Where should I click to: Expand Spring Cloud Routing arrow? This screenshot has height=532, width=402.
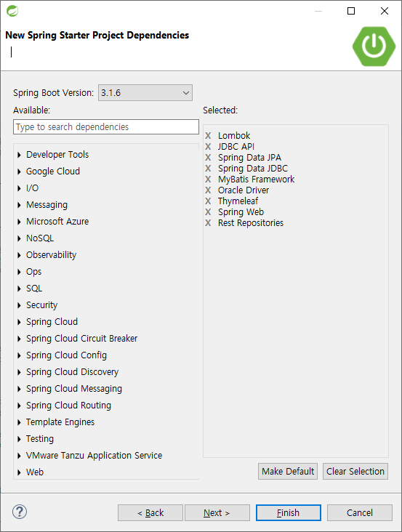point(19,406)
